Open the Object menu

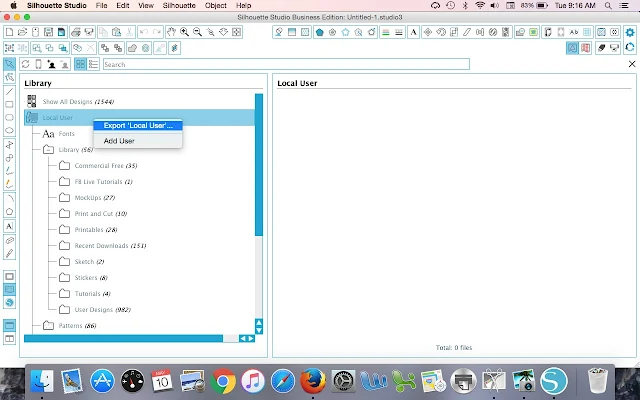[x=216, y=5]
